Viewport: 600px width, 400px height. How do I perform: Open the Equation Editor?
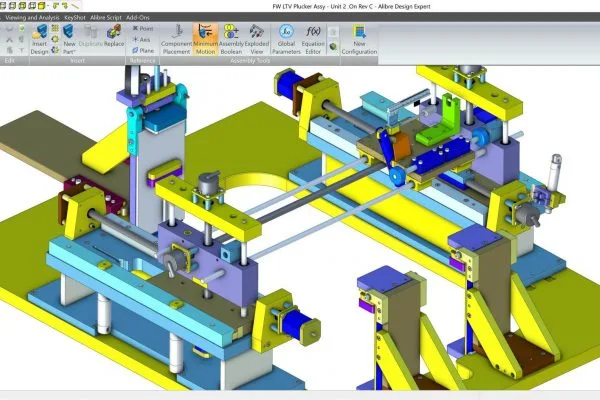click(x=313, y=39)
